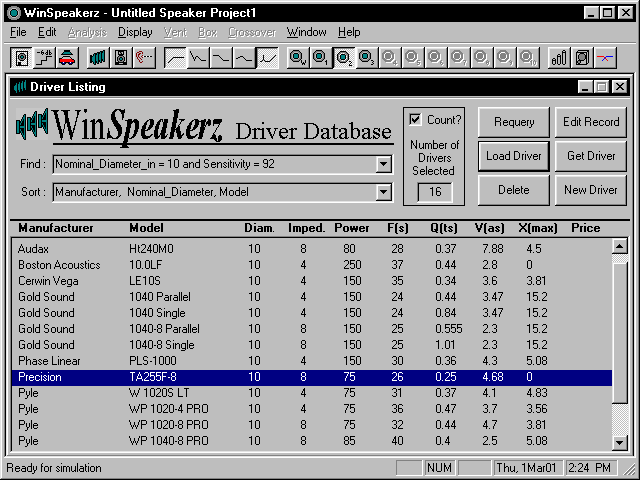Select the Phase Linear PLS-1000 row
The image size is (640, 480).
point(312,361)
